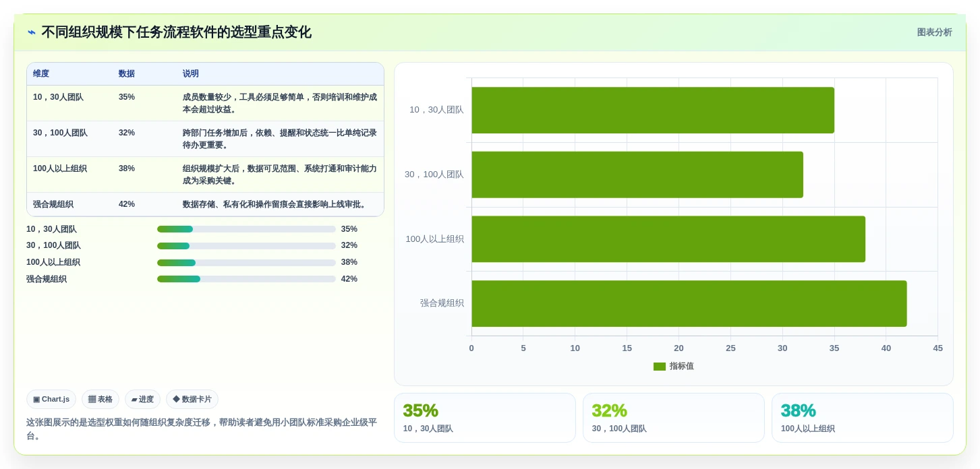Click the 30，100人团队 chart bar
The height and width of the screenshot is (469, 980).
click(637, 175)
